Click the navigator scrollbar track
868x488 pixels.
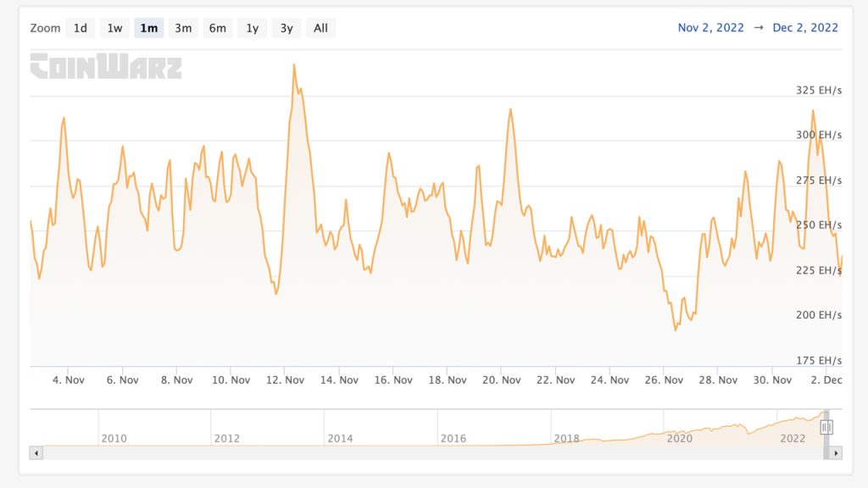pos(424,454)
